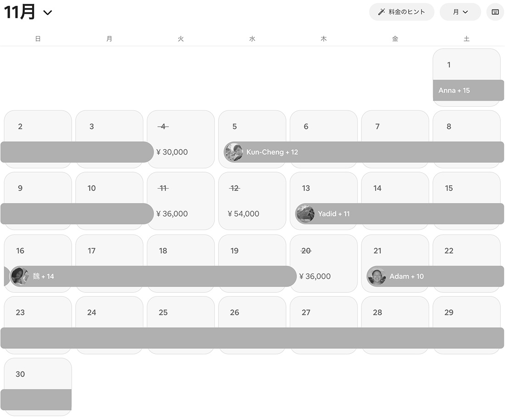Click the reservation bar on November 30
505x420 pixels.
coord(37,399)
